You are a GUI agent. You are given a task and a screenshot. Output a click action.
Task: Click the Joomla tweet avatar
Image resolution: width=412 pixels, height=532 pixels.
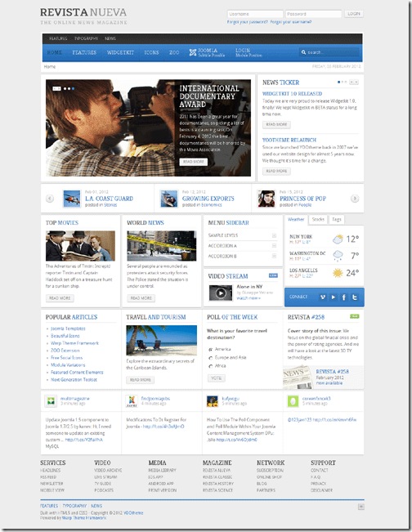(x=132, y=401)
